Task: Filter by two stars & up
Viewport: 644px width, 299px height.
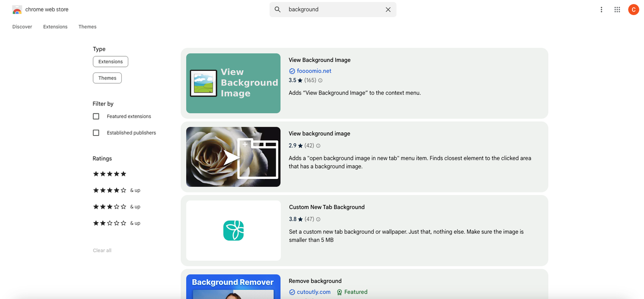Action: [x=117, y=223]
